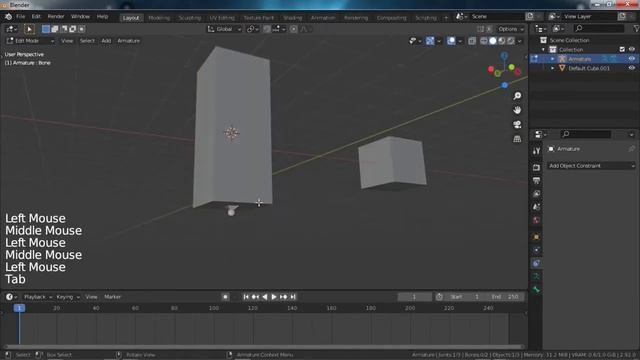Click the current frame number field

click(x=414, y=297)
